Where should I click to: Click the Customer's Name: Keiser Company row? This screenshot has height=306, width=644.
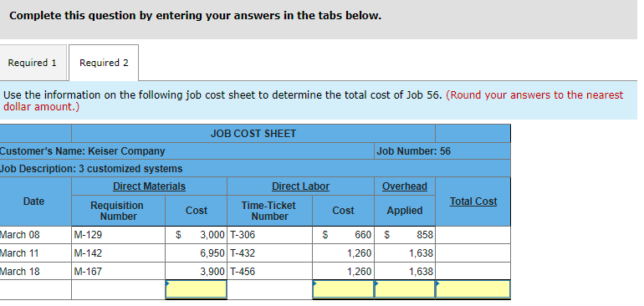click(x=187, y=151)
